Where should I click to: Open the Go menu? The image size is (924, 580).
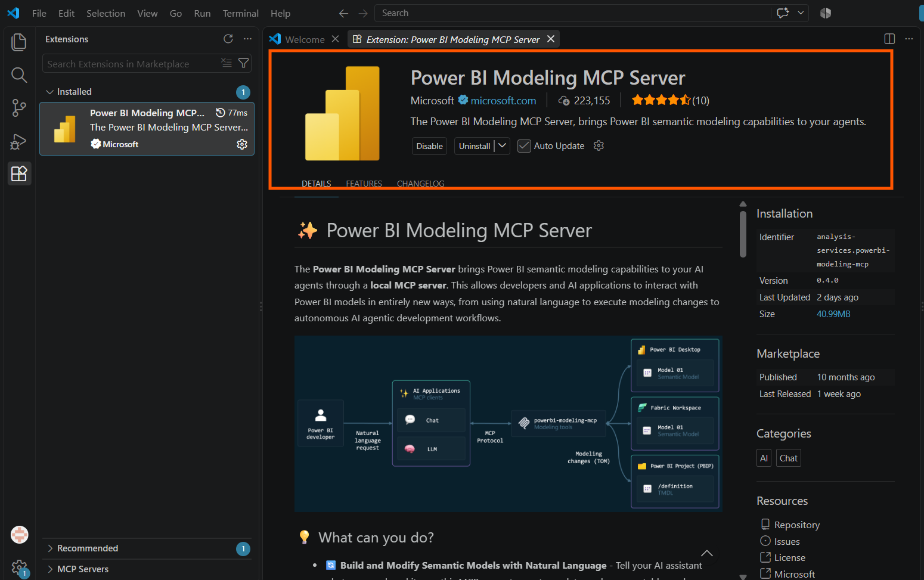(176, 13)
